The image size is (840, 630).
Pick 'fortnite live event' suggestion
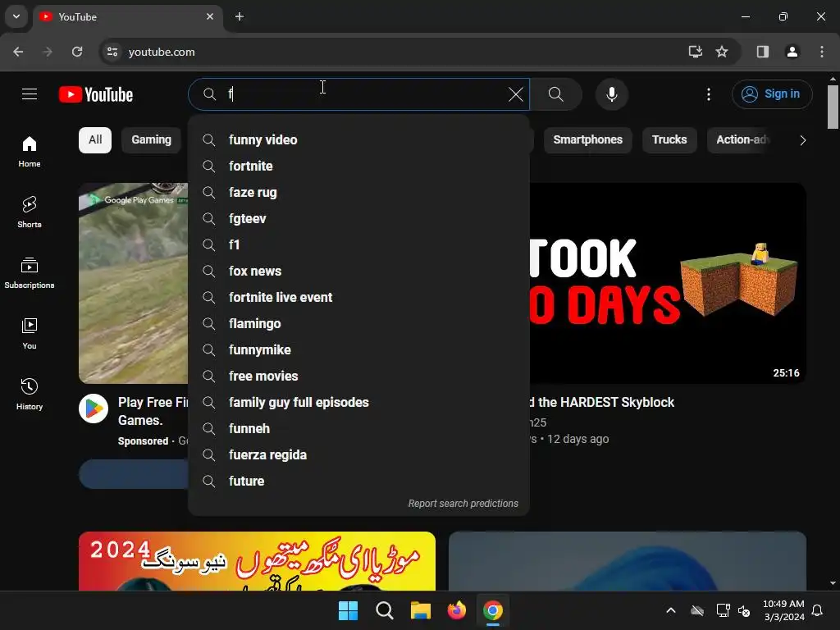(x=358, y=297)
